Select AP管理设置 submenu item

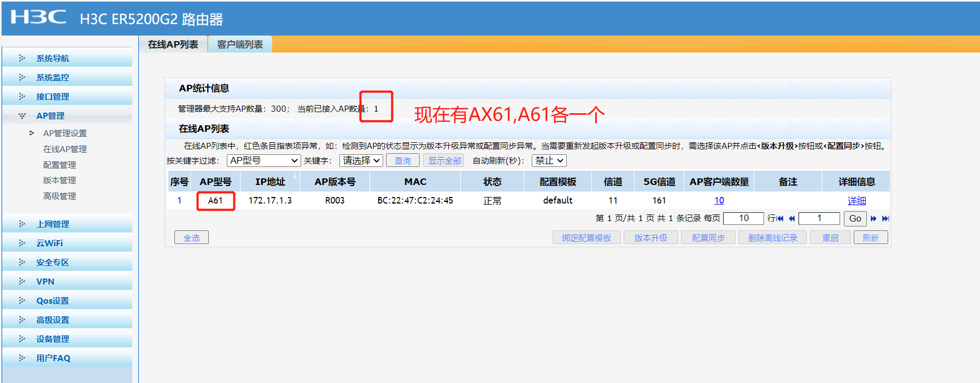point(65,133)
